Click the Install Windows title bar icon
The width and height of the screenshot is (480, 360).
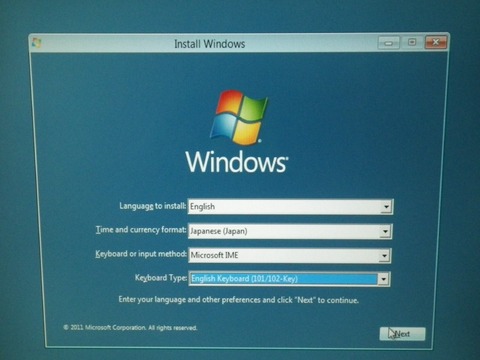[x=36, y=43]
